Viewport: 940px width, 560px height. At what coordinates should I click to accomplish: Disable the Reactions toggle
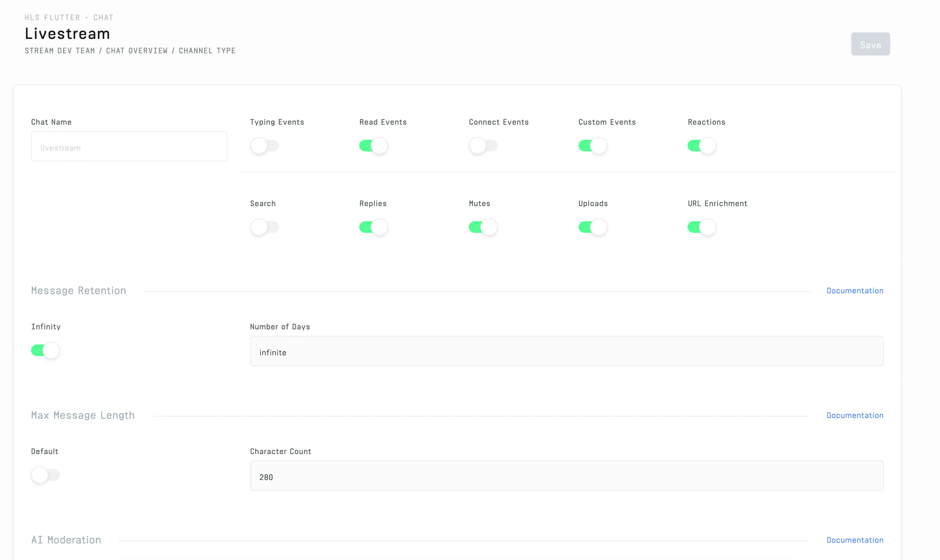pyautogui.click(x=702, y=146)
